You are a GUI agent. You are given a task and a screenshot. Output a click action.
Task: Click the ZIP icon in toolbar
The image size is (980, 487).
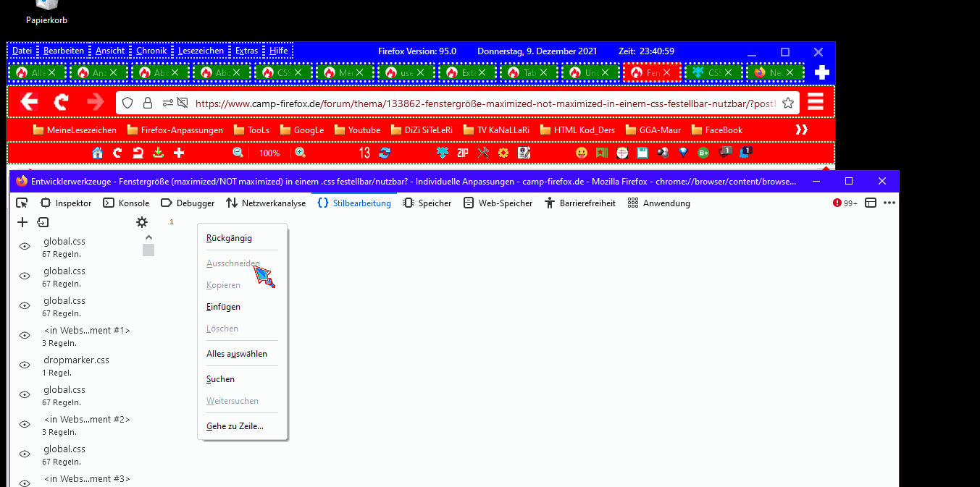pyautogui.click(x=463, y=153)
